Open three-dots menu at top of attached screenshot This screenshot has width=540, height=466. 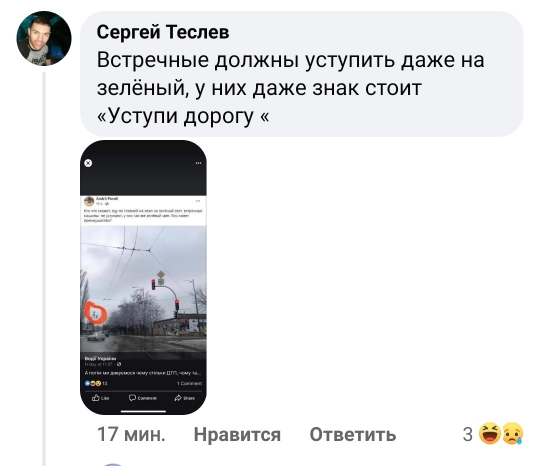198,163
